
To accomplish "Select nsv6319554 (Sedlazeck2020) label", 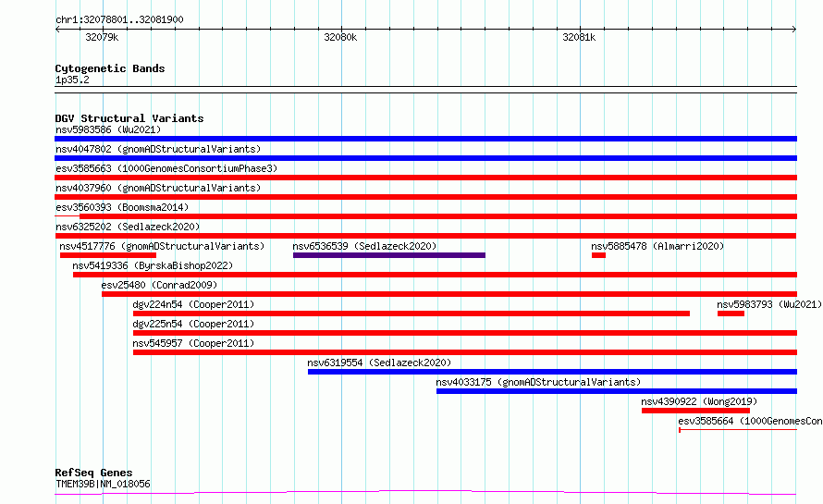I will [379, 363].
